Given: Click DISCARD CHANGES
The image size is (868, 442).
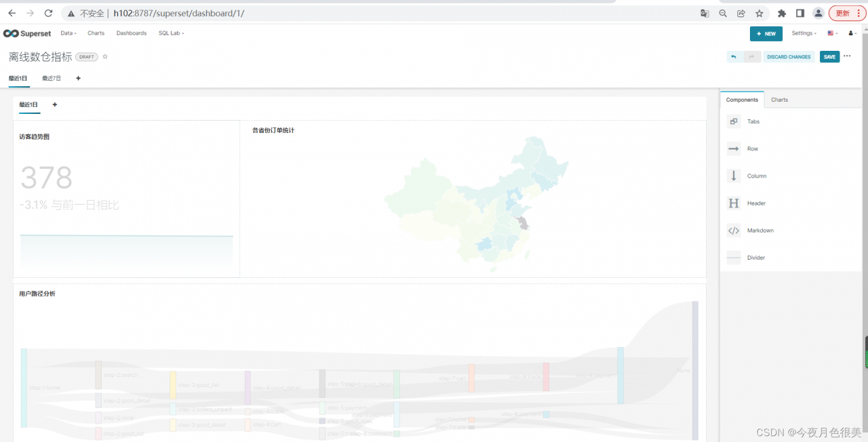Looking at the screenshot, I should click(x=789, y=57).
